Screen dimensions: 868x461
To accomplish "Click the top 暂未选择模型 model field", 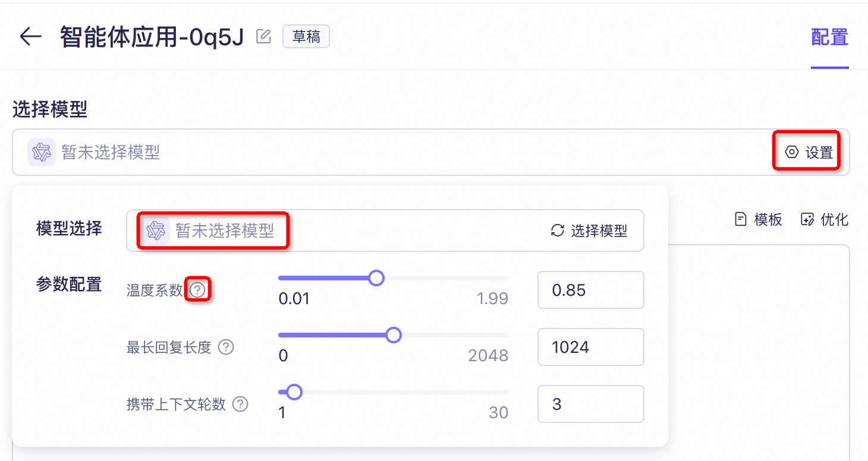I will tap(431, 152).
